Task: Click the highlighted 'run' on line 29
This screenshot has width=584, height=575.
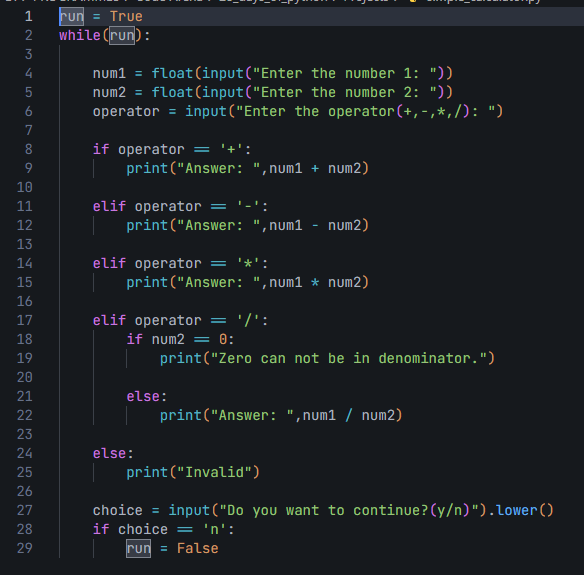Action: [139, 548]
